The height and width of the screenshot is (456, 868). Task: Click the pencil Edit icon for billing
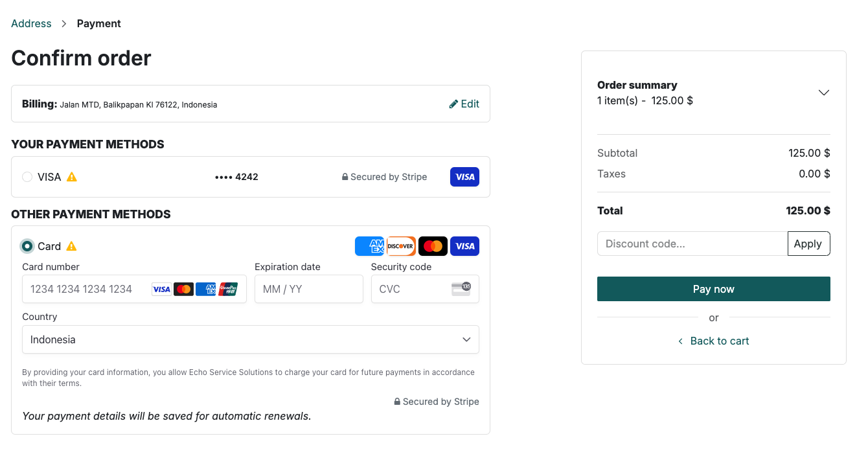point(453,104)
